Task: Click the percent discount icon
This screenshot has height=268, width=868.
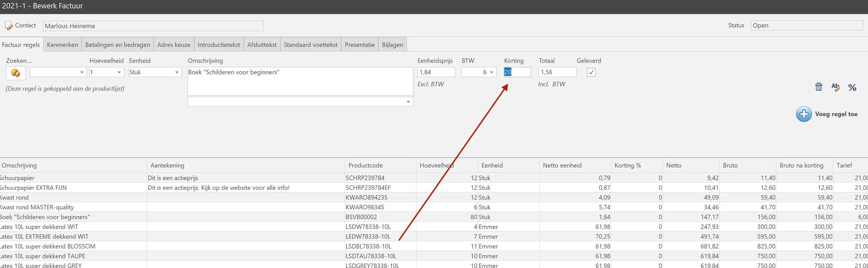Action: 852,88
